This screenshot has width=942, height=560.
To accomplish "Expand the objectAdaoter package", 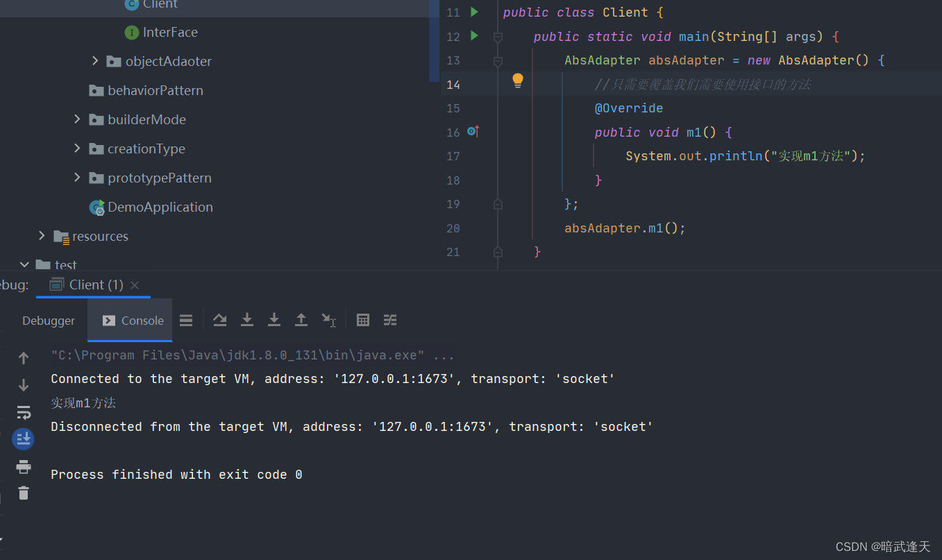I will (95, 61).
